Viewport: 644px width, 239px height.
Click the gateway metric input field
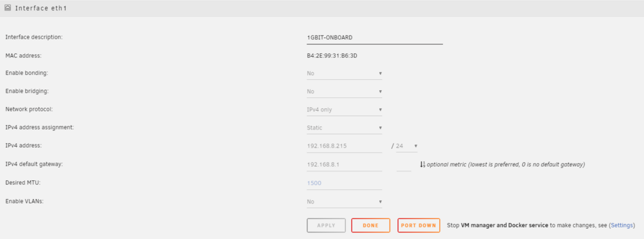pyautogui.click(x=404, y=165)
